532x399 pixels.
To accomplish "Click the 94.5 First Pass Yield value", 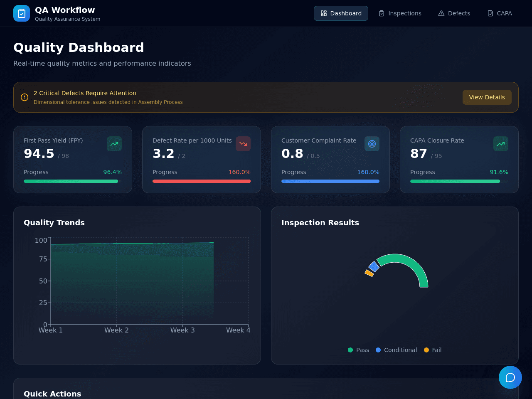I will pos(39,154).
